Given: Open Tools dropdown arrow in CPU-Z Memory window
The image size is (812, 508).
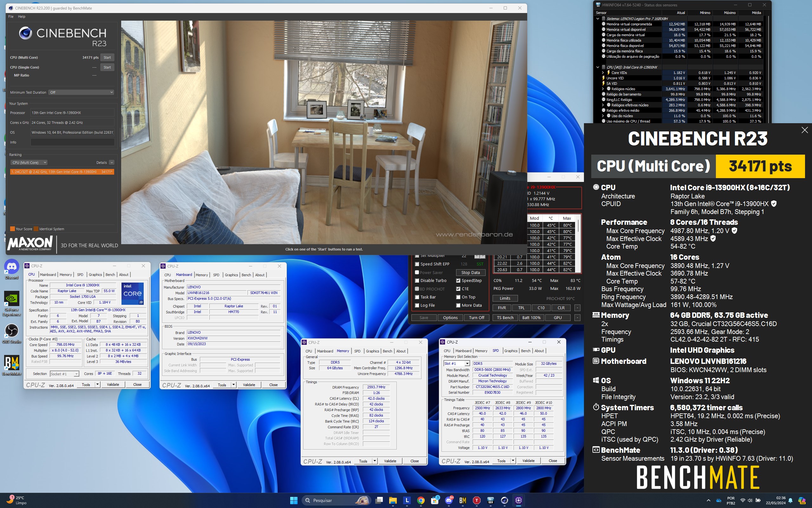Looking at the screenshot, I should 375,461.
